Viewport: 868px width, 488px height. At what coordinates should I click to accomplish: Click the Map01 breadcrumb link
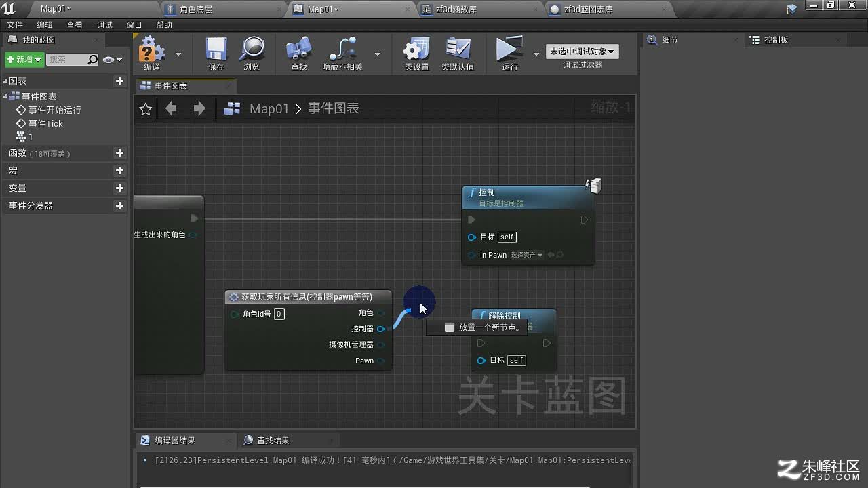pos(269,108)
